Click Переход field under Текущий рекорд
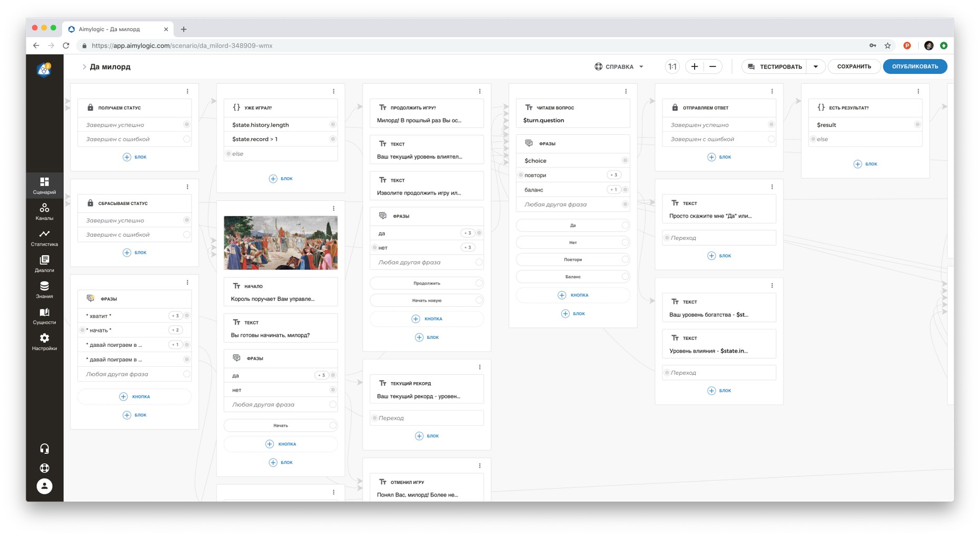The width and height of the screenshot is (980, 536). point(427,418)
